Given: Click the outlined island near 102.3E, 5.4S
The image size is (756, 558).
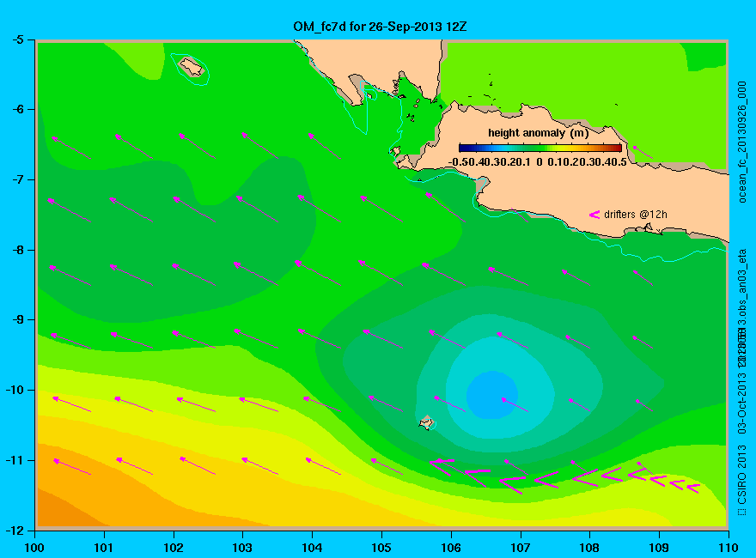Looking at the screenshot, I should pyautogui.click(x=192, y=67).
